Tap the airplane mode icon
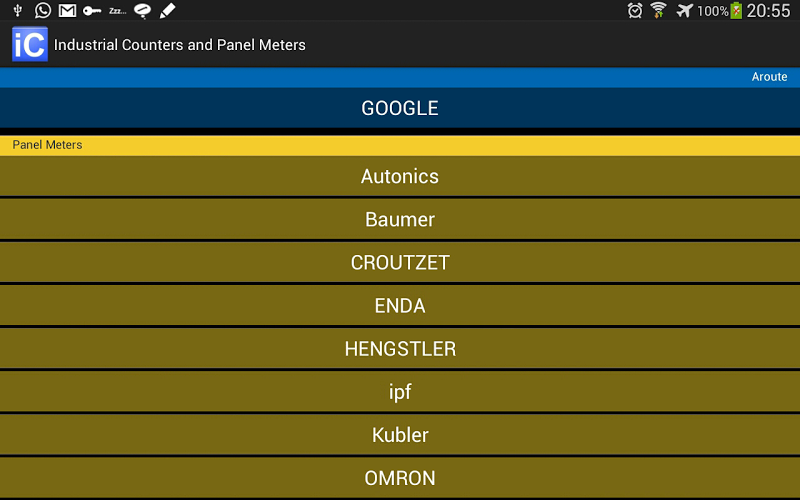This screenshot has width=800, height=500. 684,10
